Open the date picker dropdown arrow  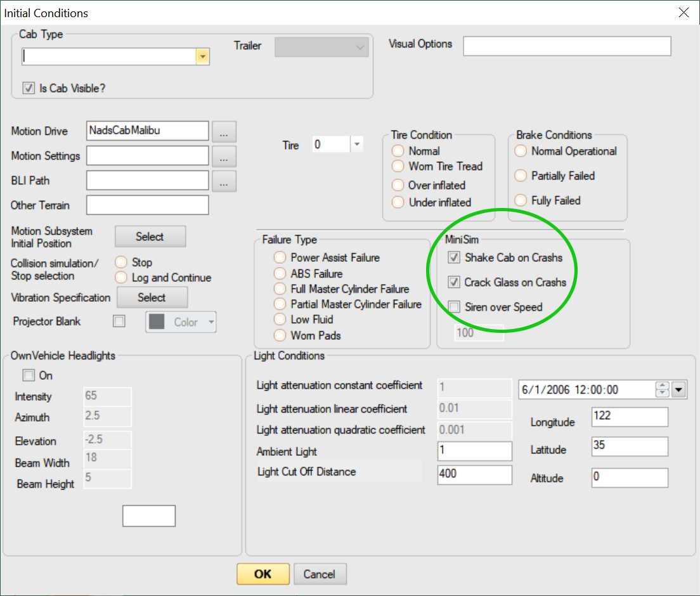point(678,390)
